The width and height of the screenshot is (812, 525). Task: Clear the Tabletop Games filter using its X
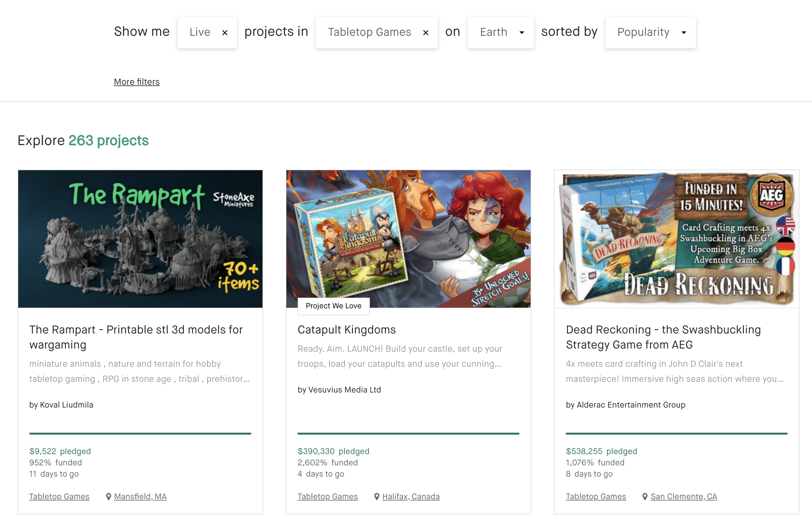(425, 33)
